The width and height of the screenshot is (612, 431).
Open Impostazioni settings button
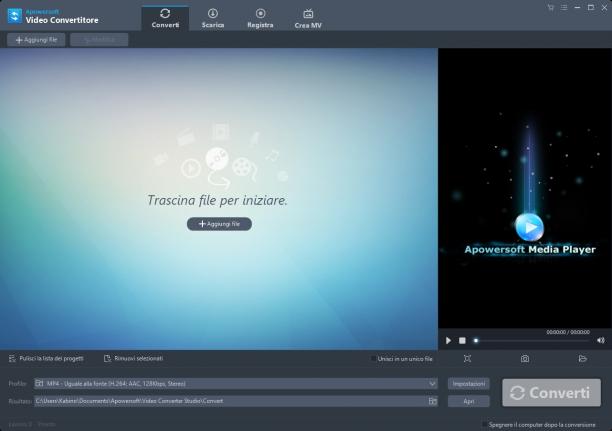pos(468,384)
